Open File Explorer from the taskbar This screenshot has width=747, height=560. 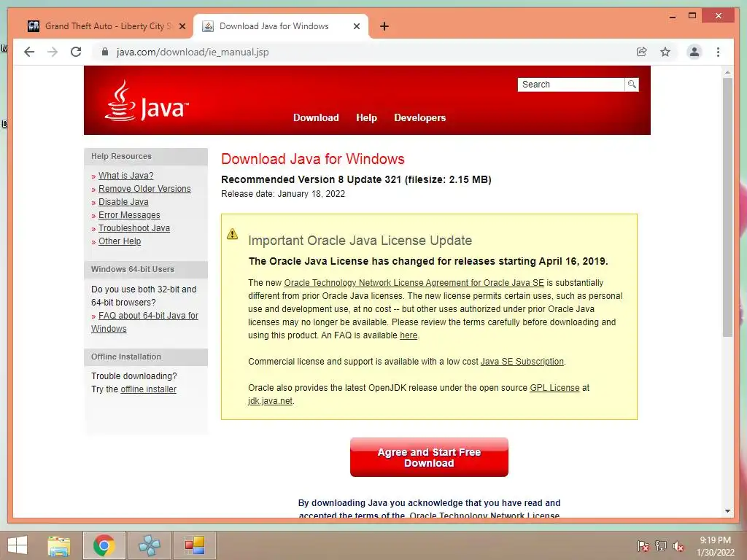coord(59,545)
